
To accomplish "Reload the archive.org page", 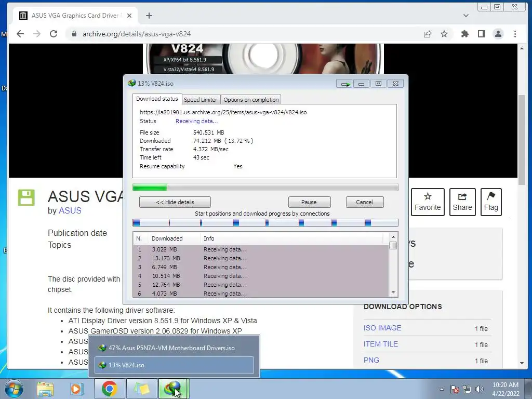I will (x=54, y=34).
